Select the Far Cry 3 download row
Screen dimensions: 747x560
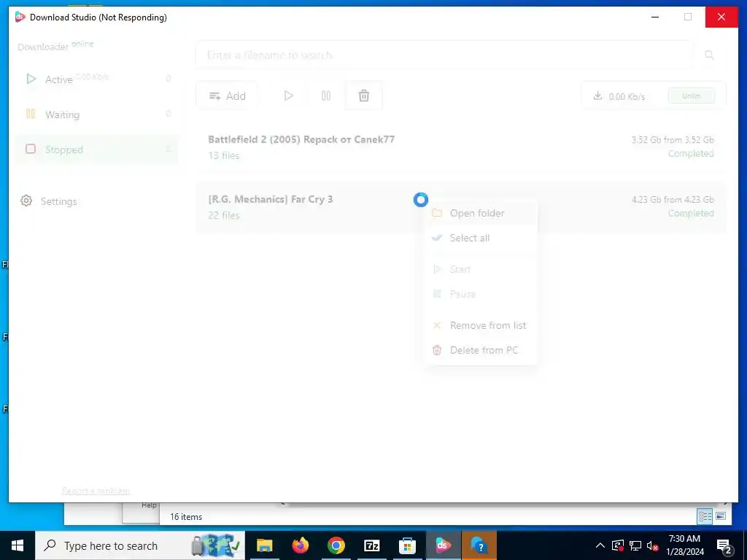click(x=461, y=206)
